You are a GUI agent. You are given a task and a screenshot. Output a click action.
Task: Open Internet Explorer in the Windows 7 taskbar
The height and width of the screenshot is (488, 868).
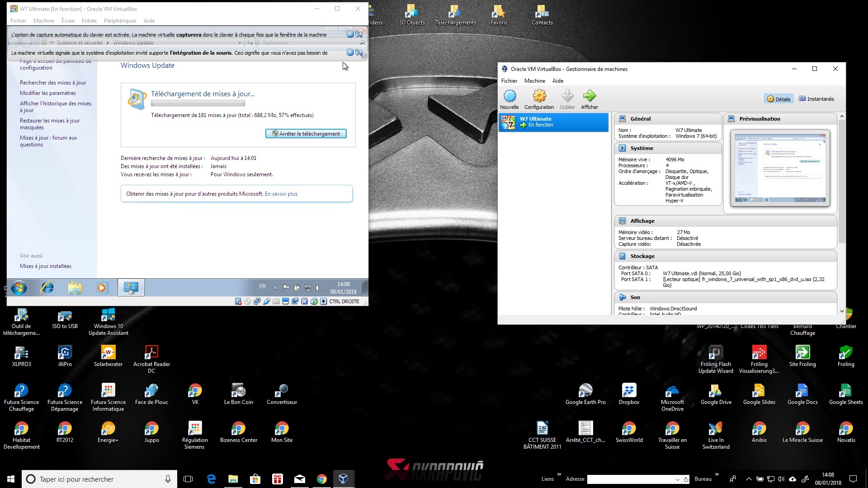[47, 287]
